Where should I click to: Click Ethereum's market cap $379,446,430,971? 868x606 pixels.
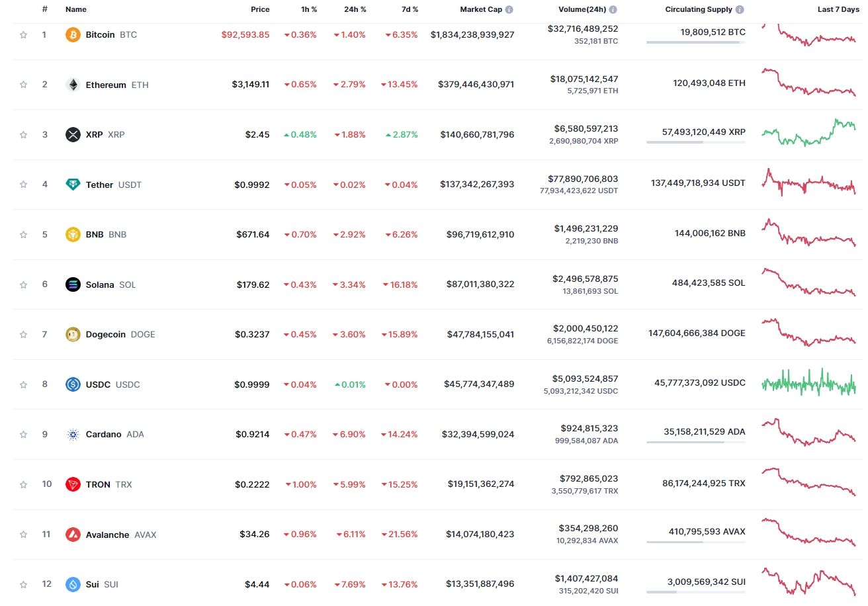coord(476,85)
